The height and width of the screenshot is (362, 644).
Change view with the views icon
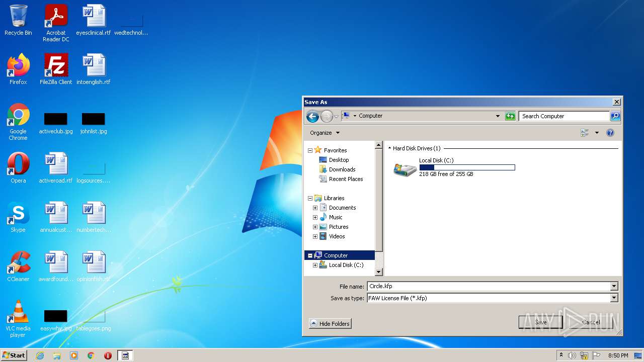click(585, 133)
